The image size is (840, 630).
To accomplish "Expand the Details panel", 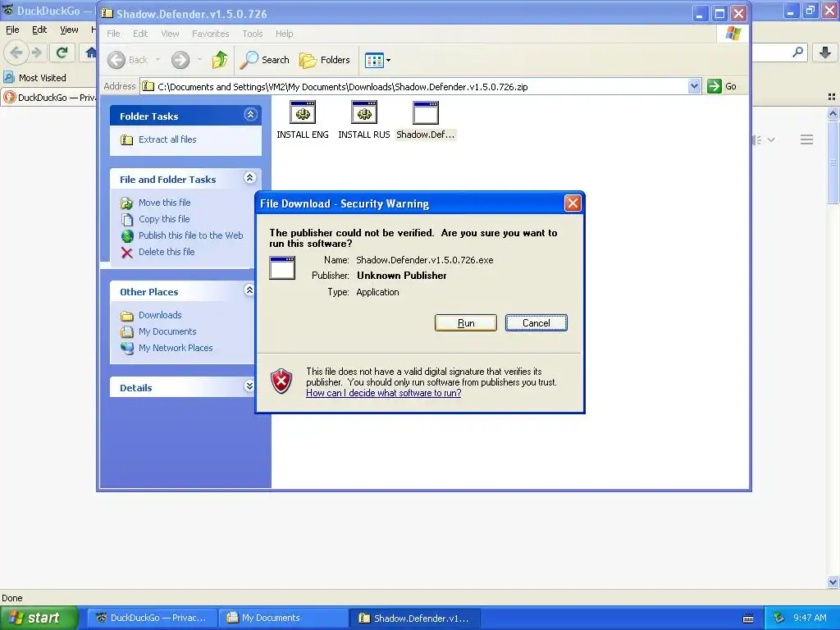I will tap(249, 386).
